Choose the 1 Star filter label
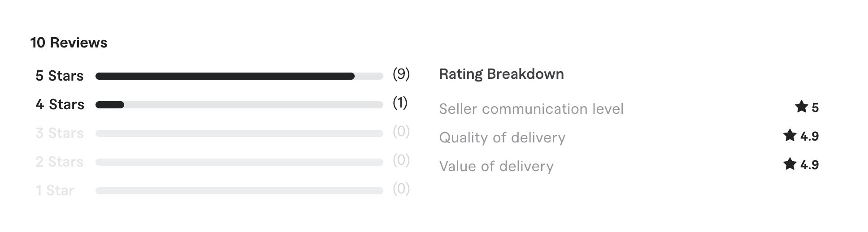 coord(55,190)
